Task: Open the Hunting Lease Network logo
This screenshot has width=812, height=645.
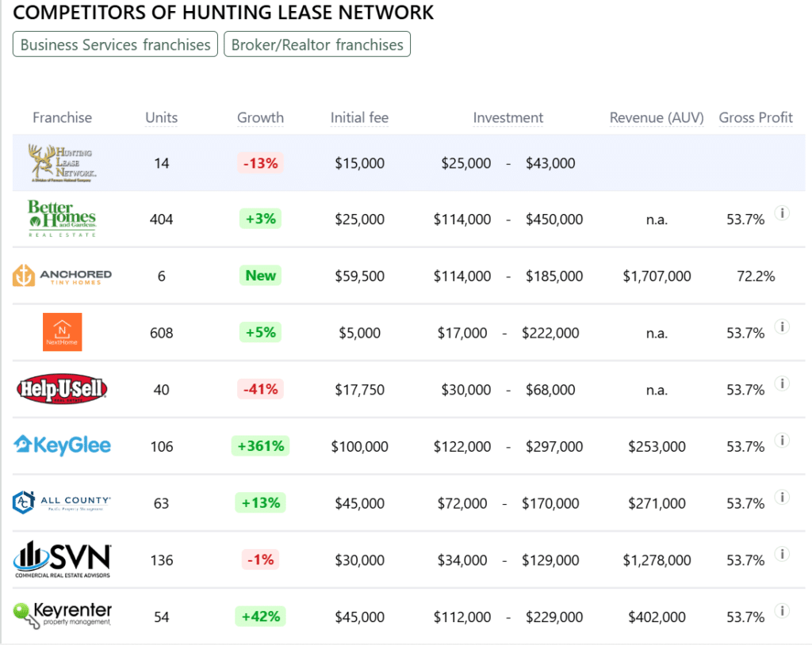Action: [62, 163]
